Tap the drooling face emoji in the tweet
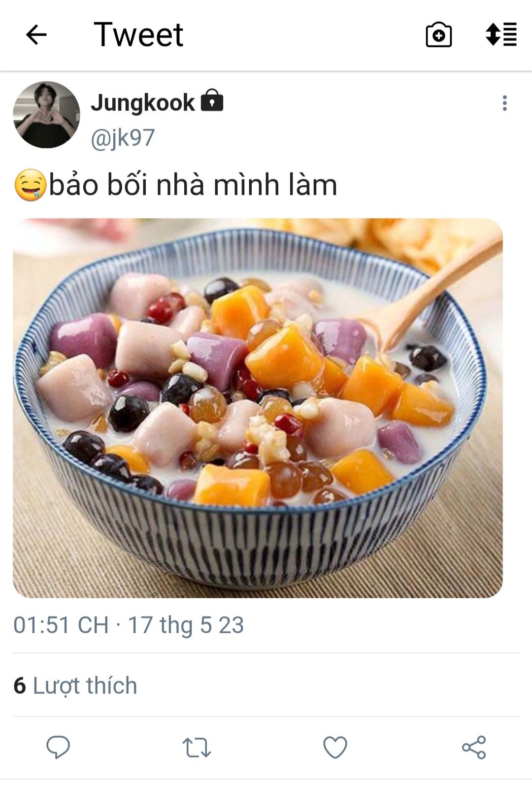532x788 pixels. point(30,185)
